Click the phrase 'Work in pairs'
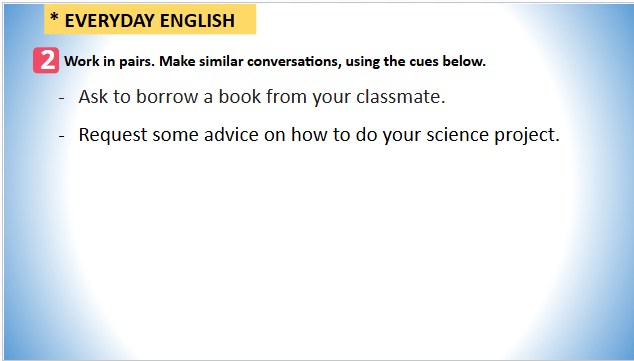634x361 pixels. (x=109, y=61)
